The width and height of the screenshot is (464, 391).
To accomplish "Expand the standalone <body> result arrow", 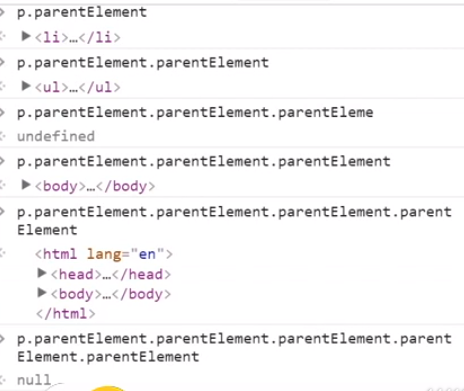I will (x=26, y=185).
